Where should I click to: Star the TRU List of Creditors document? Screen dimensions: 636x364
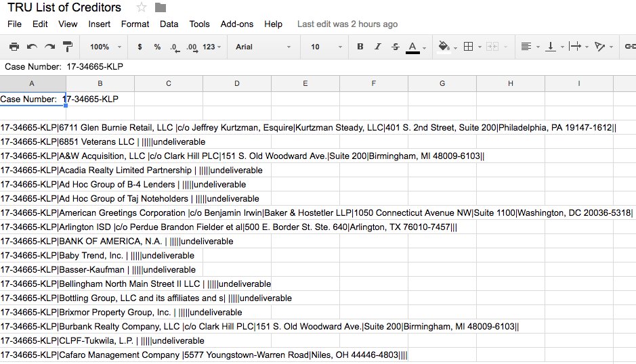click(x=141, y=7)
